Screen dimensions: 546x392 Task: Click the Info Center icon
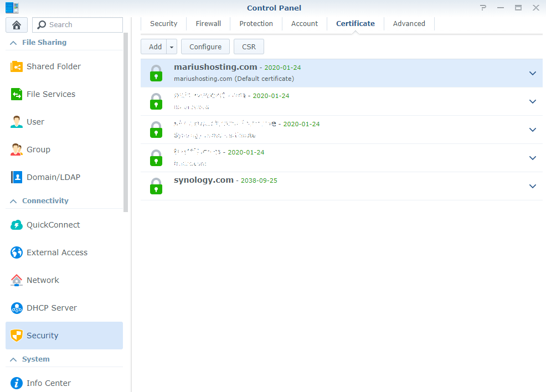17,383
